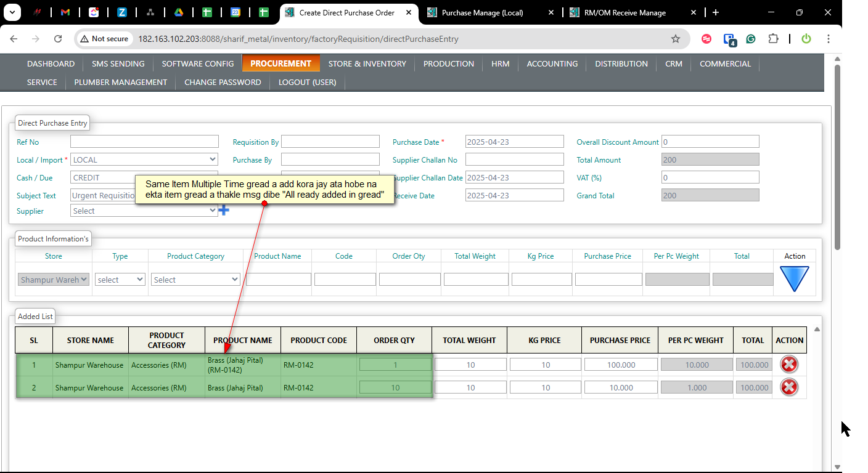
Task: Reload the page with the refresh icon
Action: 58,39
